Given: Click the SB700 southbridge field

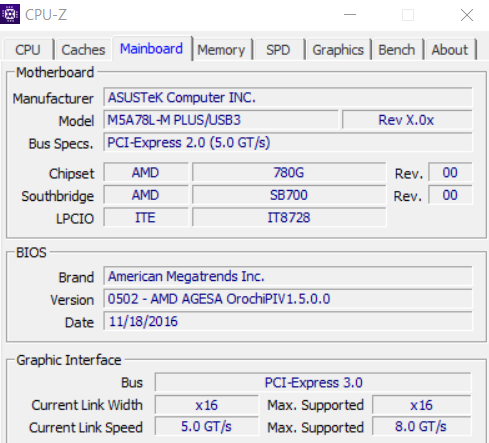Looking at the screenshot, I should [x=289, y=195].
